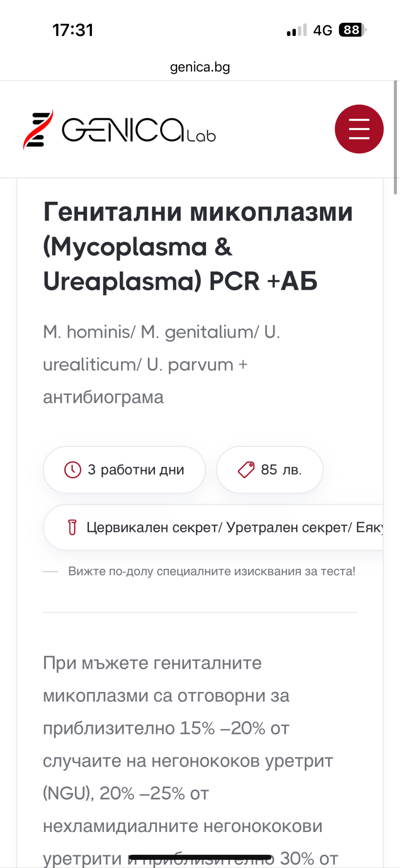The width and height of the screenshot is (400, 868).
Task: Click the heading "Генитални микоплазми"
Action: pos(198,212)
